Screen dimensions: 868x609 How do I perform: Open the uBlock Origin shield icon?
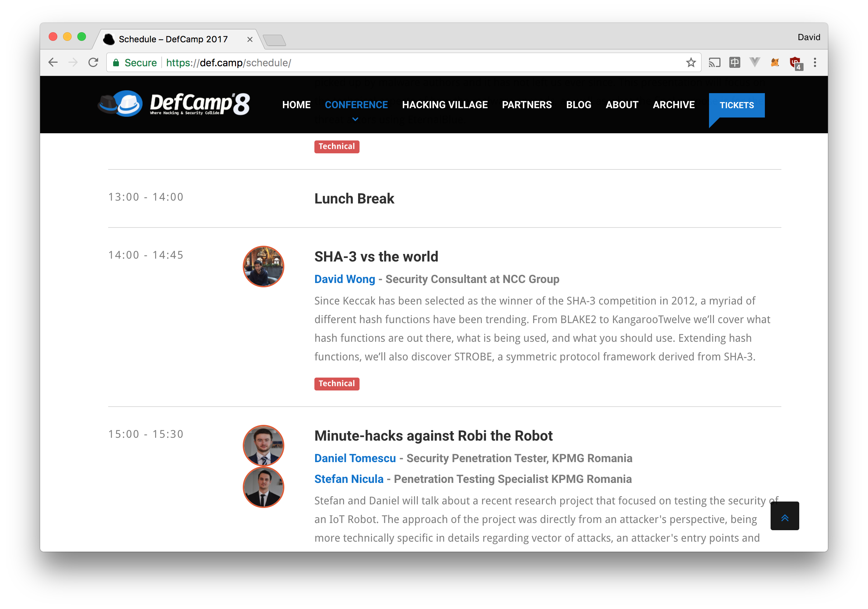795,62
